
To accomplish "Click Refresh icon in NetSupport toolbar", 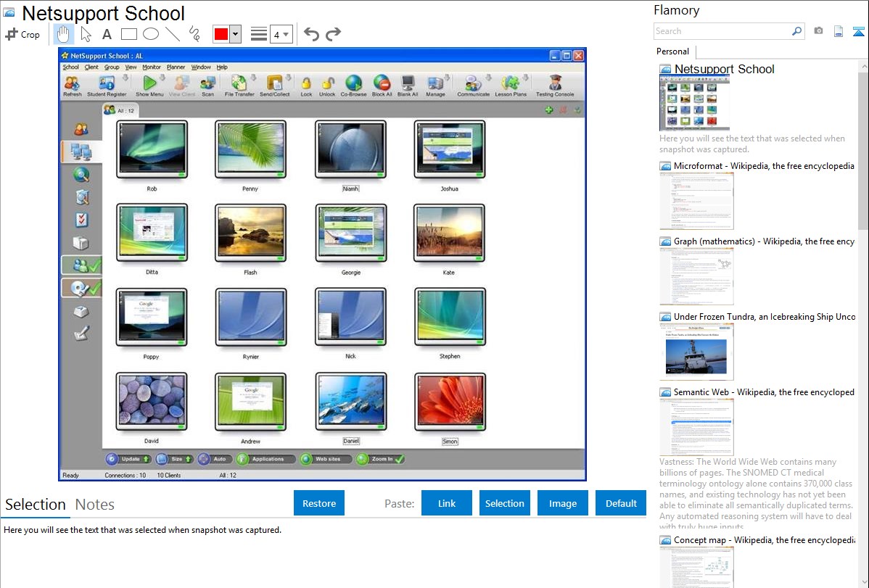I will pos(72,86).
